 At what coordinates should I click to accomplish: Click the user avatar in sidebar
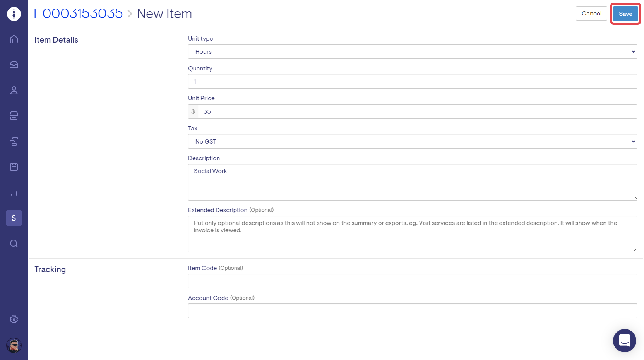coord(14,345)
